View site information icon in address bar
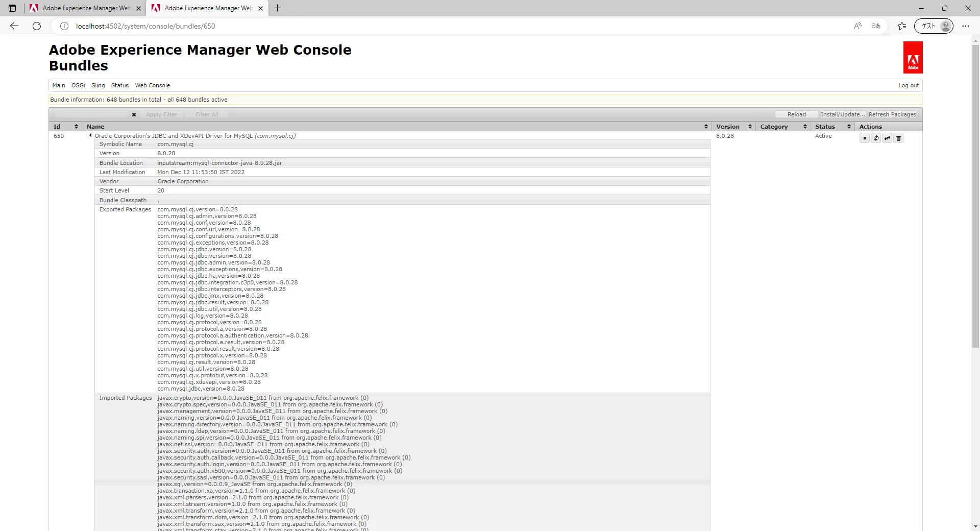The image size is (980, 531). click(x=64, y=26)
